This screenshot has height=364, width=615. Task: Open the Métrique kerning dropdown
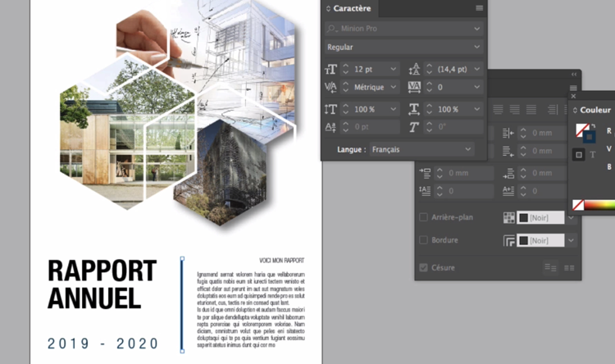[394, 87]
